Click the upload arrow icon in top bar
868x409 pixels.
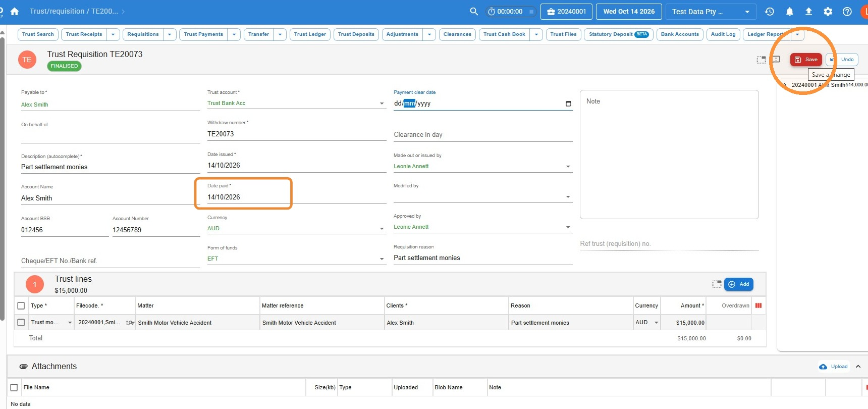point(808,11)
